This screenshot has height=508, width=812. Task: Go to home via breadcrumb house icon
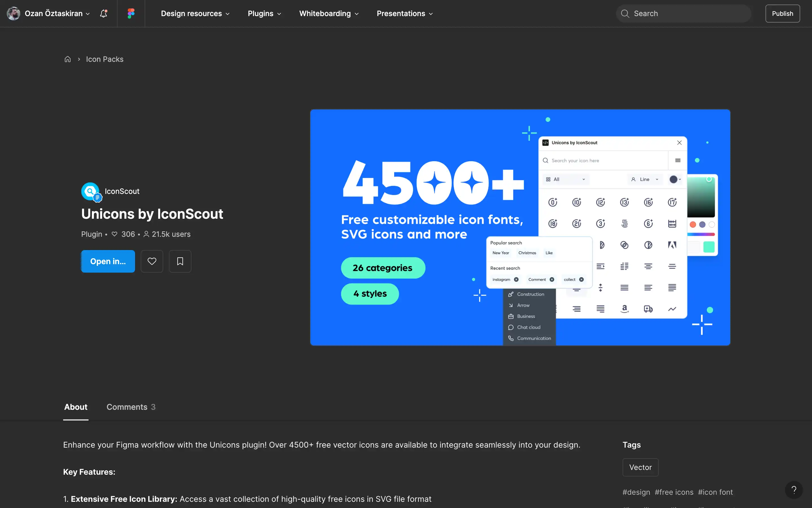pos(68,59)
